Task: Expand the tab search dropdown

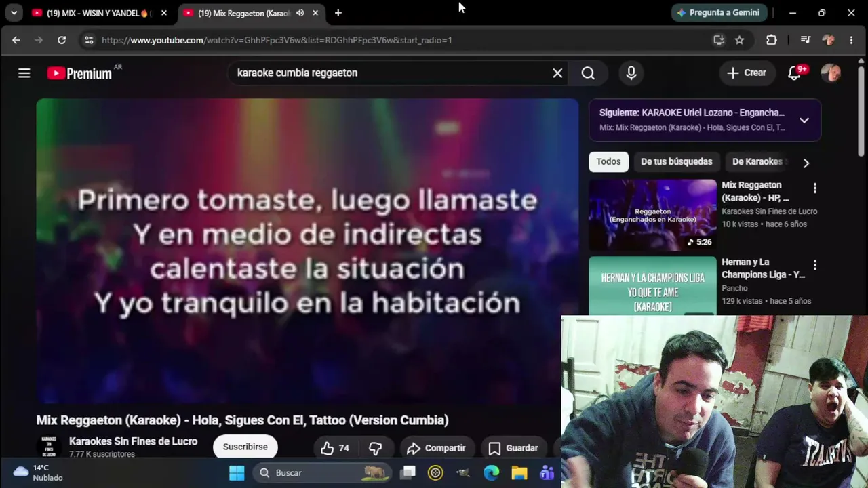Action: pos(14,13)
